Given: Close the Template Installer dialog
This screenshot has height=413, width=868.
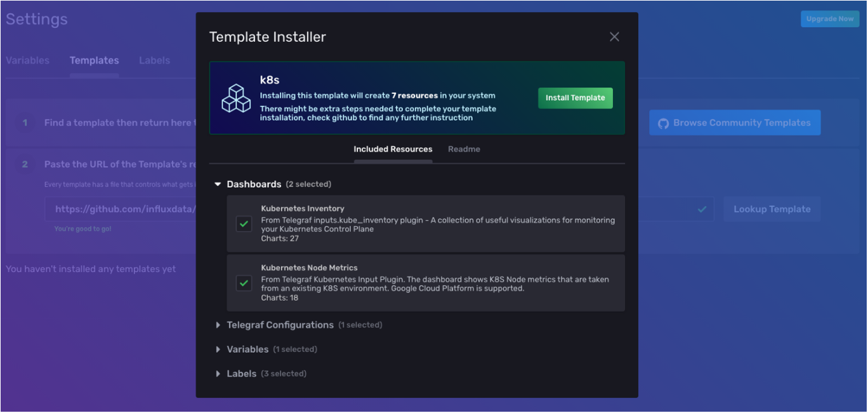Looking at the screenshot, I should (614, 36).
